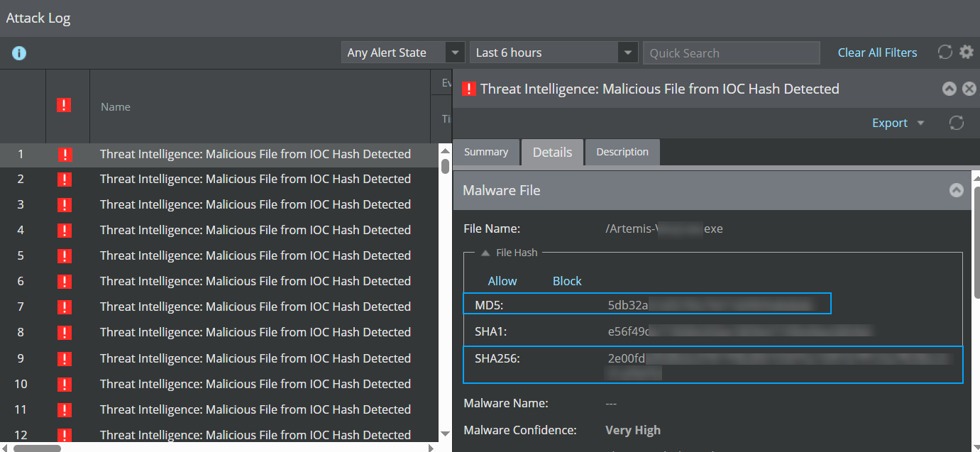Screen dimensions: 980x452
Task: Focus the Quick Search field
Action: pyautogui.click(x=732, y=53)
